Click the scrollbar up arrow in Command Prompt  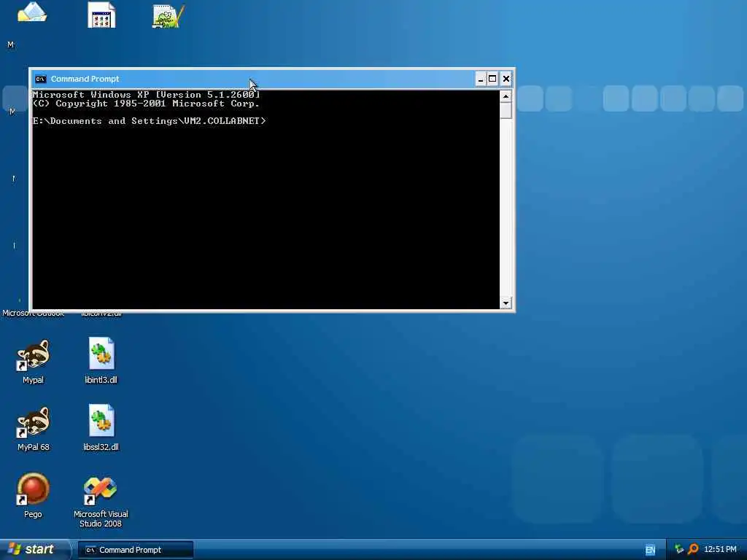click(x=506, y=96)
